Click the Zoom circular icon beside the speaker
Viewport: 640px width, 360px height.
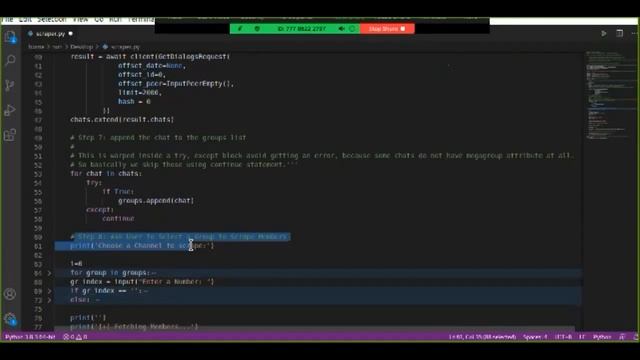click(352, 29)
